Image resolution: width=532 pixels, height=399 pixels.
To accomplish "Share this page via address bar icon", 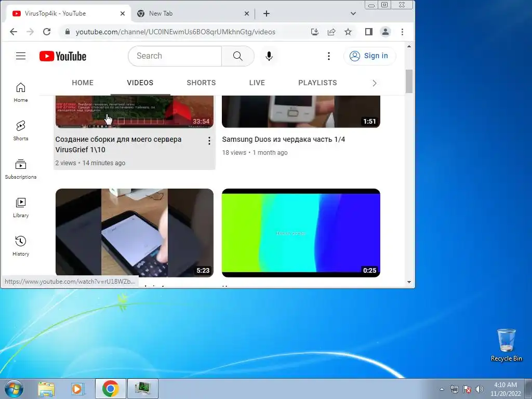I will click(331, 32).
